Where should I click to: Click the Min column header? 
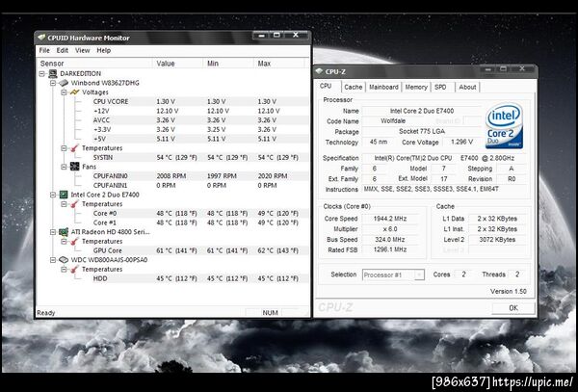pos(228,64)
